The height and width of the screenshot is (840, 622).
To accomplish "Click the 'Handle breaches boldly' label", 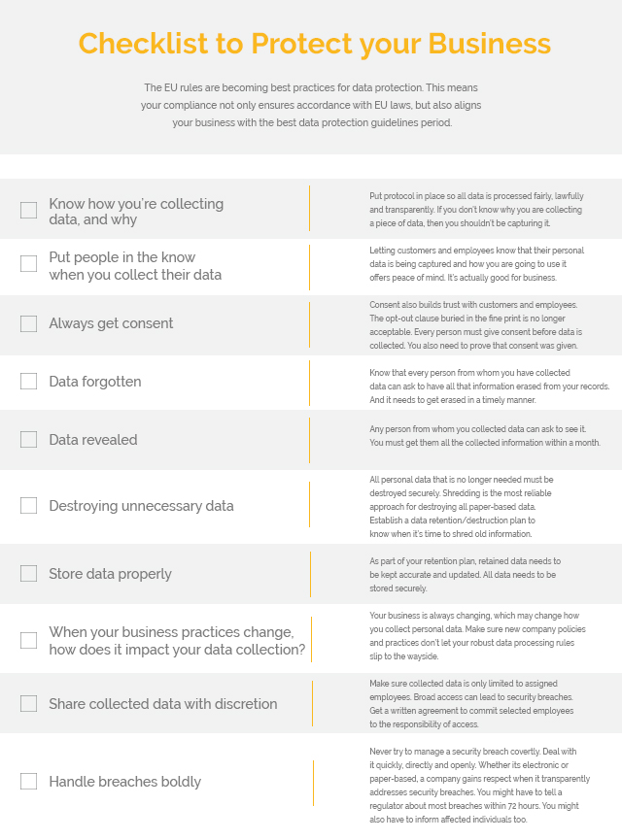I will point(125,782).
